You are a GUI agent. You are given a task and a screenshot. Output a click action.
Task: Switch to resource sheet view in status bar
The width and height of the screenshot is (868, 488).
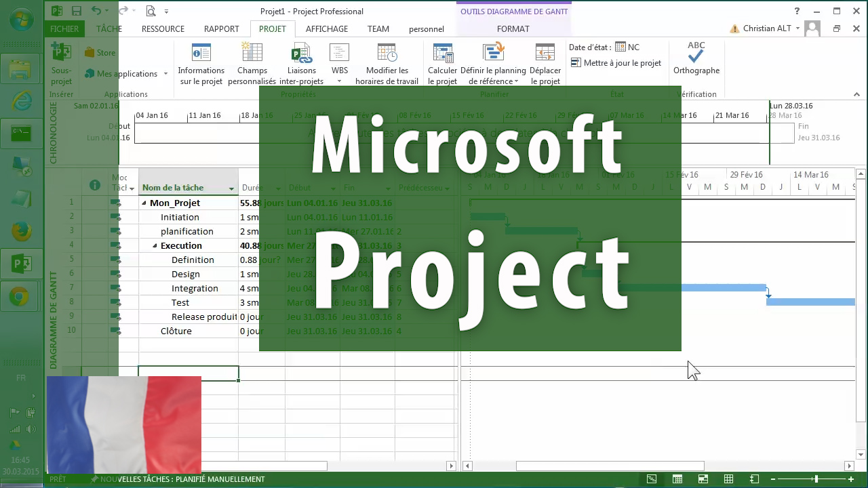[728, 479]
